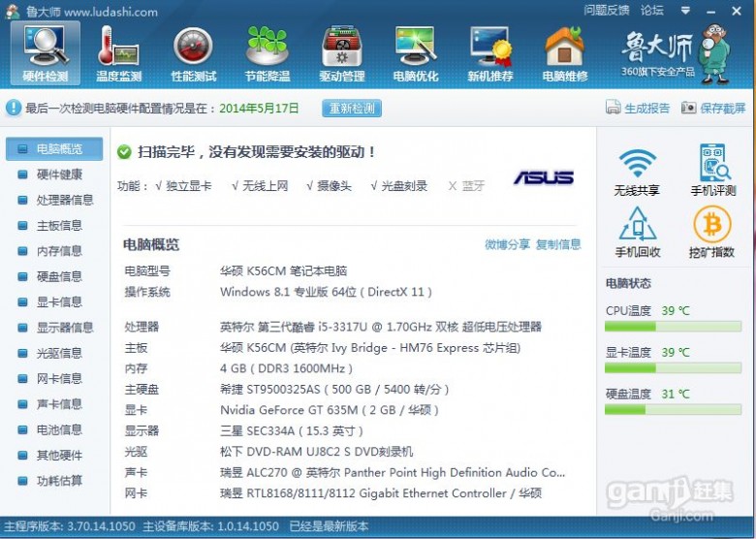Click the Windows 8.1 专业版 64位 text
Viewport: 756px width, 539px height.
[x=326, y=292]
